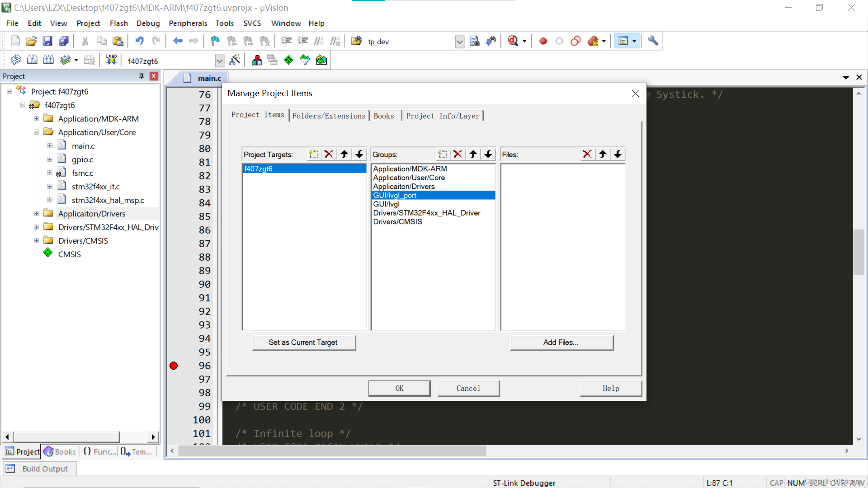
Task: Delete selected group with red X
Action: click(458, 155)
